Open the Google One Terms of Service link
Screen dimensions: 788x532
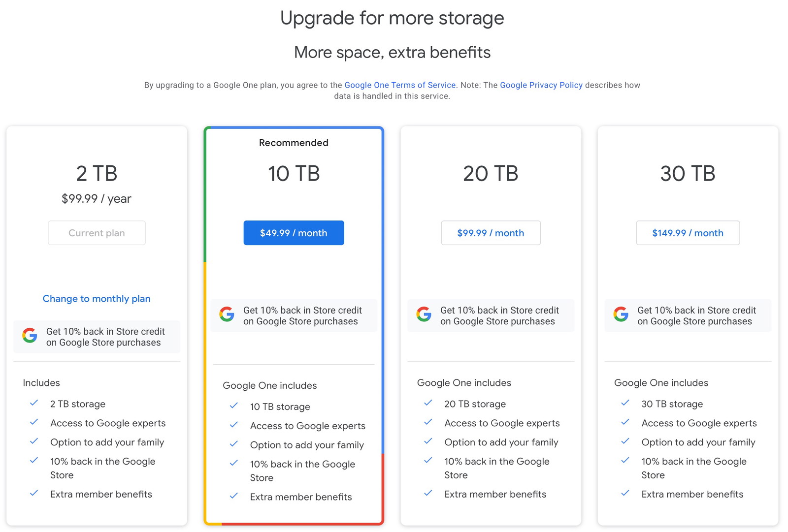coord(400,85)
